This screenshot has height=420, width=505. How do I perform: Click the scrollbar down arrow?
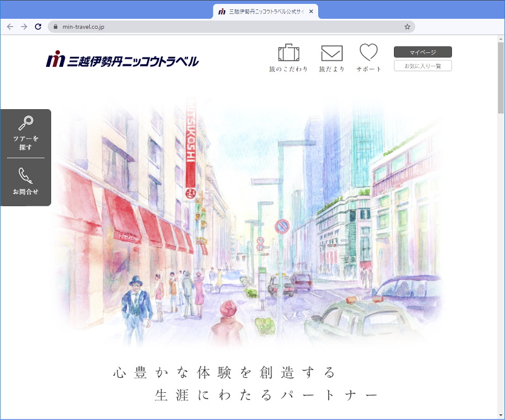click(501, 416)
